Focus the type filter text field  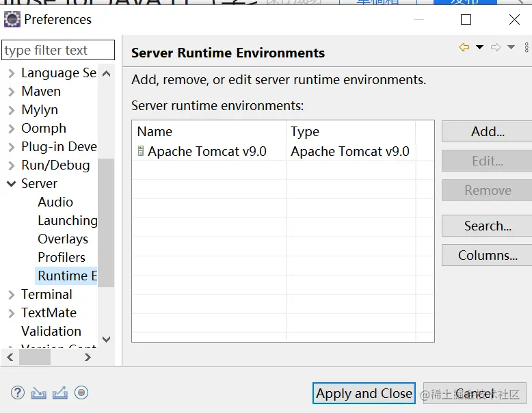(x=58, y=50)
